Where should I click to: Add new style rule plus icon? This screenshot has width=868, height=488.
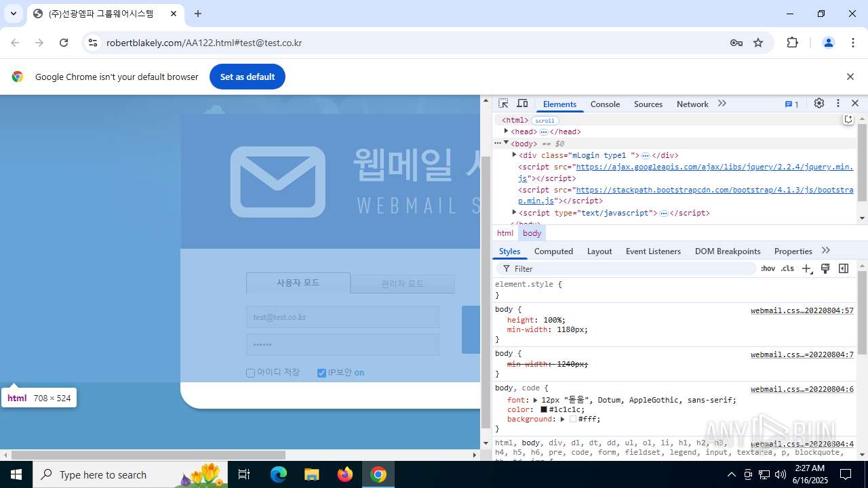[x=807, y=268]
